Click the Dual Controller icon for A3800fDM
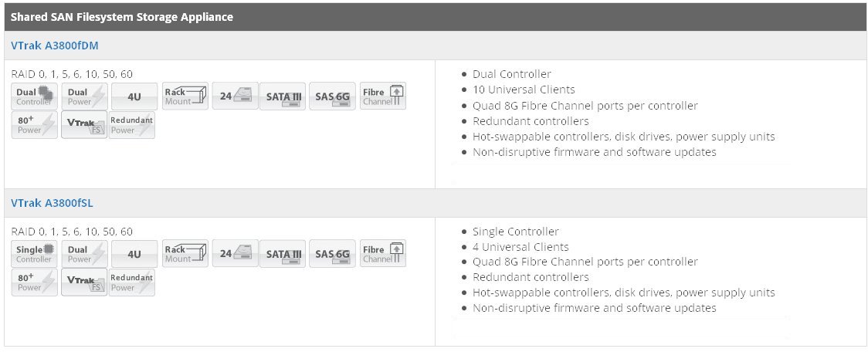The image size is (868, 352). pyautogui.click(x=34, y=96)
